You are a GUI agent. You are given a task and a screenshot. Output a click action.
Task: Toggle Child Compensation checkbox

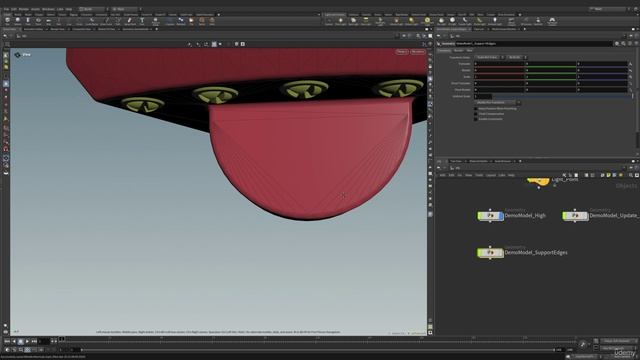(x=476, y=114)
